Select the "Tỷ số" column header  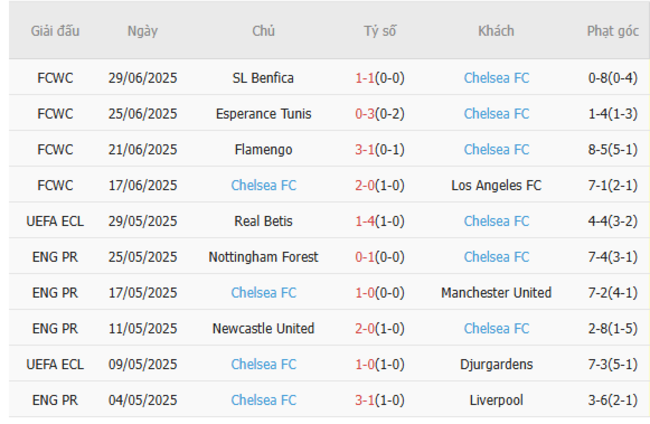tap(380, 31)
